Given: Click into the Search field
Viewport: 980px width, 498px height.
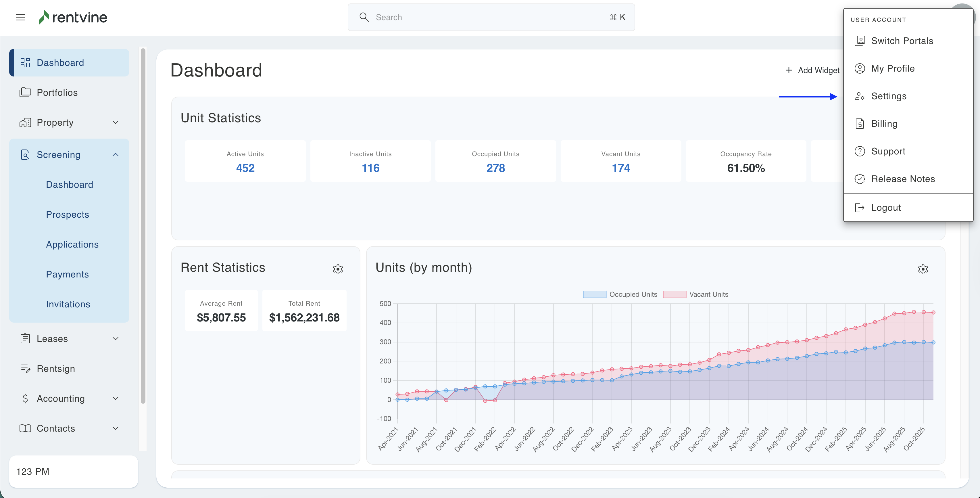Looking at the screenshot, I should [x=491, y=17].
